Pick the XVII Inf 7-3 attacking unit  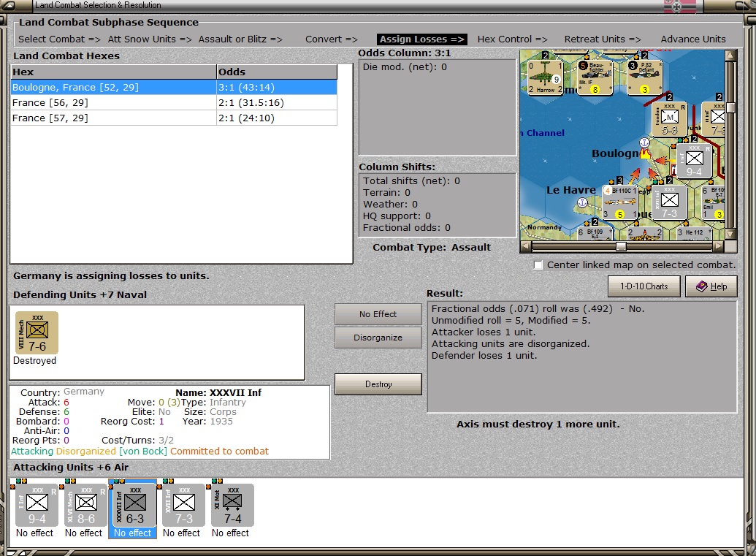point(183,505)
